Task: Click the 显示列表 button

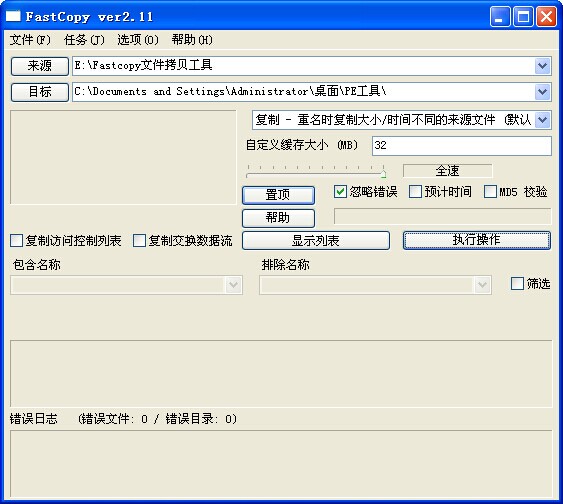Action: tap(316, 240)
